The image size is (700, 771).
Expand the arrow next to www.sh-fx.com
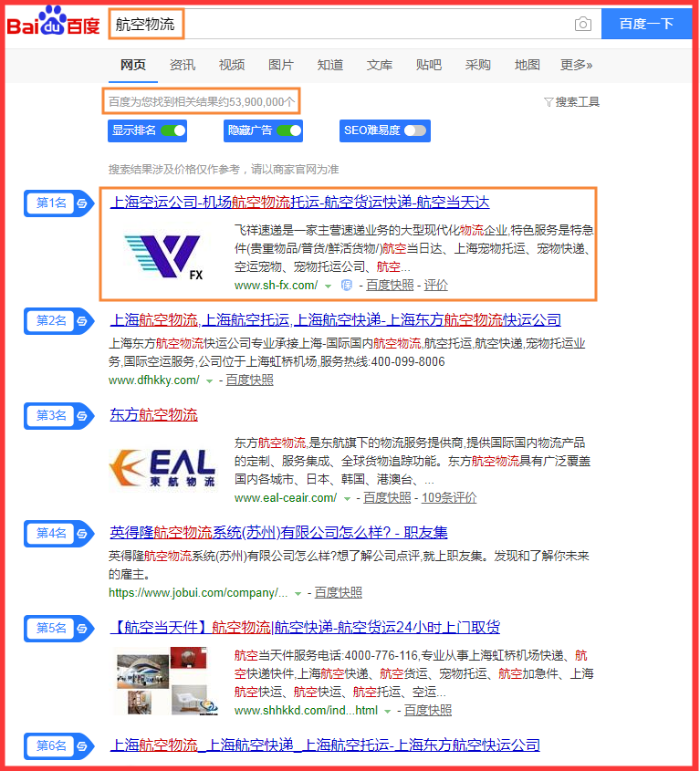329,287
